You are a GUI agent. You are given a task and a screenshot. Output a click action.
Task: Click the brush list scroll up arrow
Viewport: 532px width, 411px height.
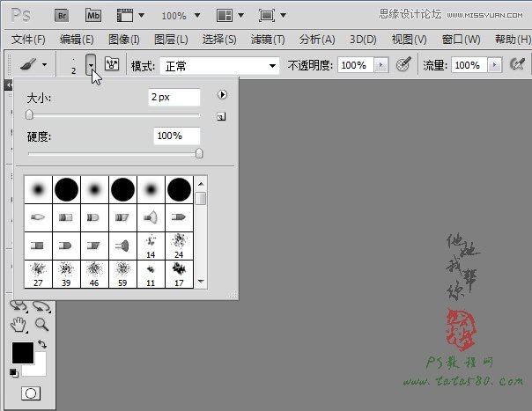(x=201, y=184)
